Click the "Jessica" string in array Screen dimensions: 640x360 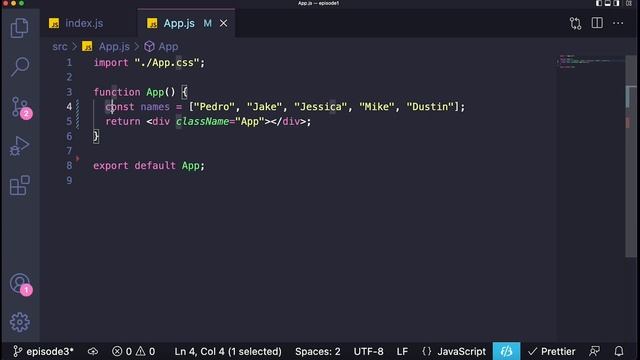[x=320, y=107]
